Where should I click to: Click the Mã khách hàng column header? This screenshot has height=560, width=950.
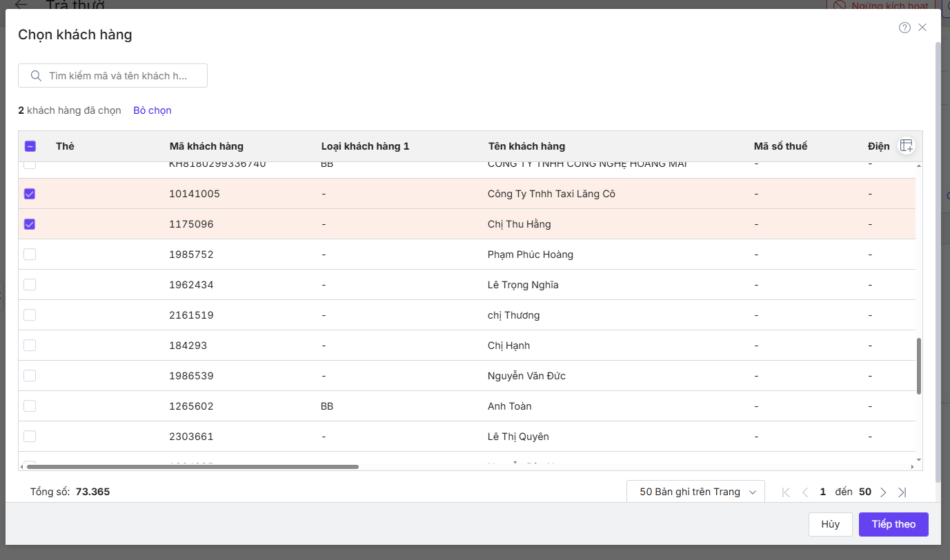(206, 146)
